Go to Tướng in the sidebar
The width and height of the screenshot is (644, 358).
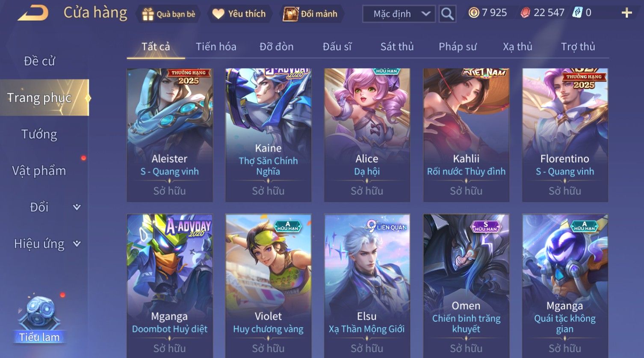click(x=39, y=134)
